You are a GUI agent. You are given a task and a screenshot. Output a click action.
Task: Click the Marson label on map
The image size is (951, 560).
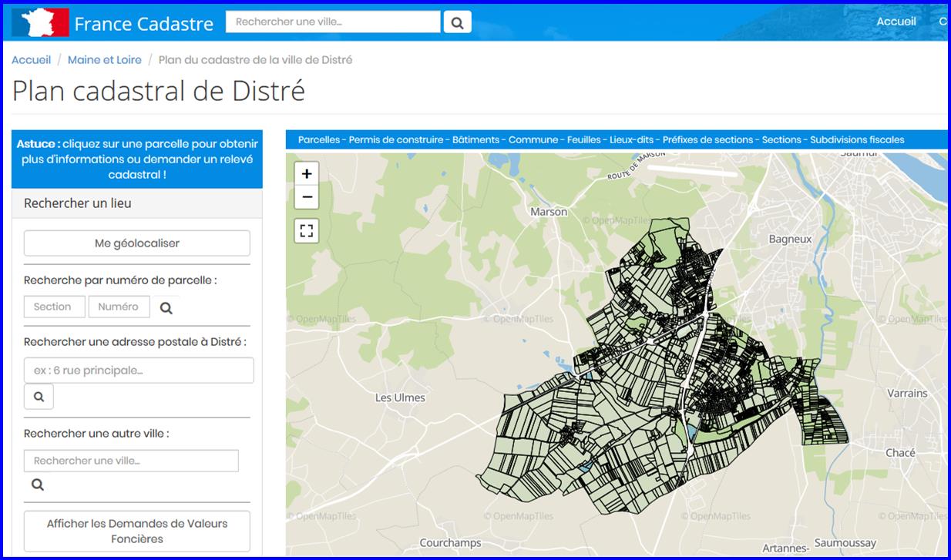tap(549, 212)
